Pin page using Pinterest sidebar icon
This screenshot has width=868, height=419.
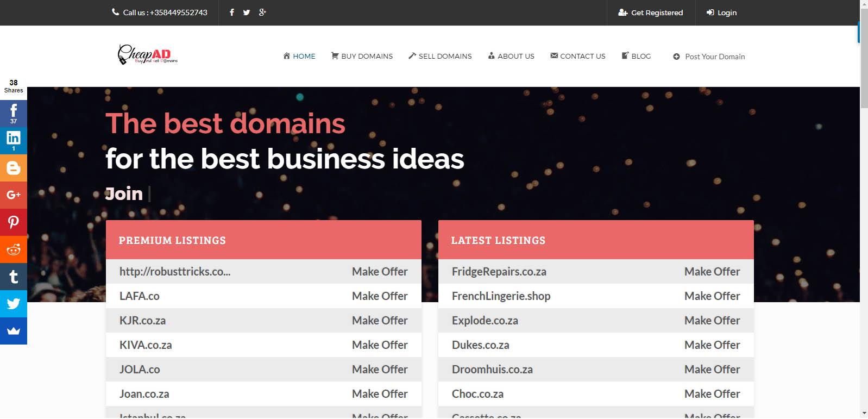[x=14, y=222]
